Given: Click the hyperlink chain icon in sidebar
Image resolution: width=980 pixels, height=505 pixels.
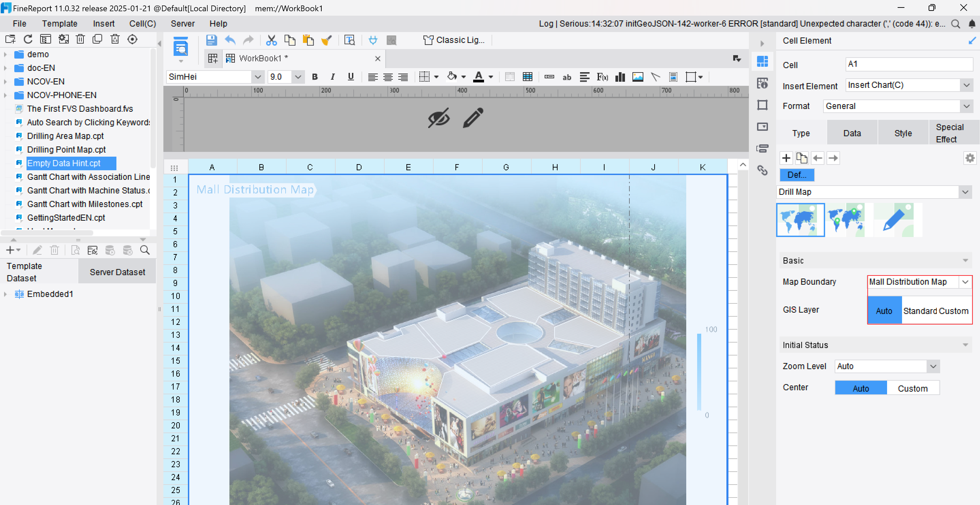Looking at the screenshot, I should (x=762, y=170).
